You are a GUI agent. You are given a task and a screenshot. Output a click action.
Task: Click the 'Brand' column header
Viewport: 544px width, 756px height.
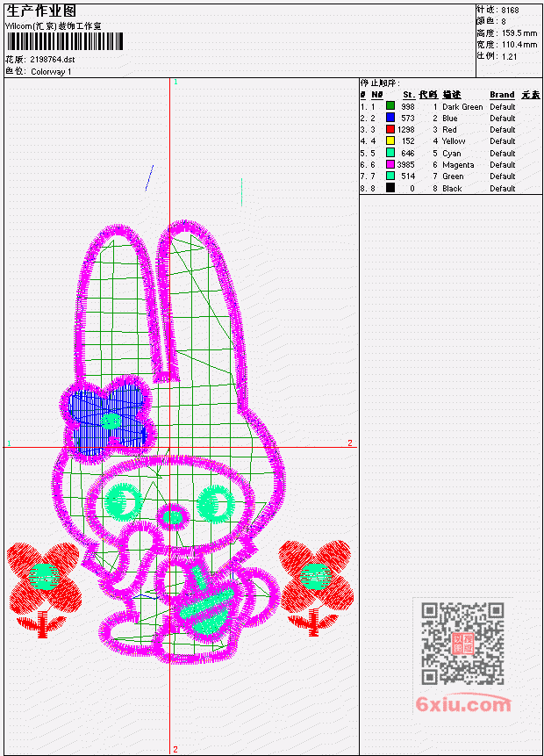click(x=502, y=95)
